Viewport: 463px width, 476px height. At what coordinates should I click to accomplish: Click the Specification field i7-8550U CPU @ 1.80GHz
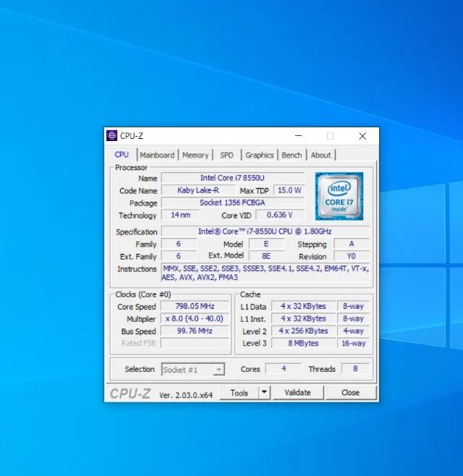pos(265,231)
